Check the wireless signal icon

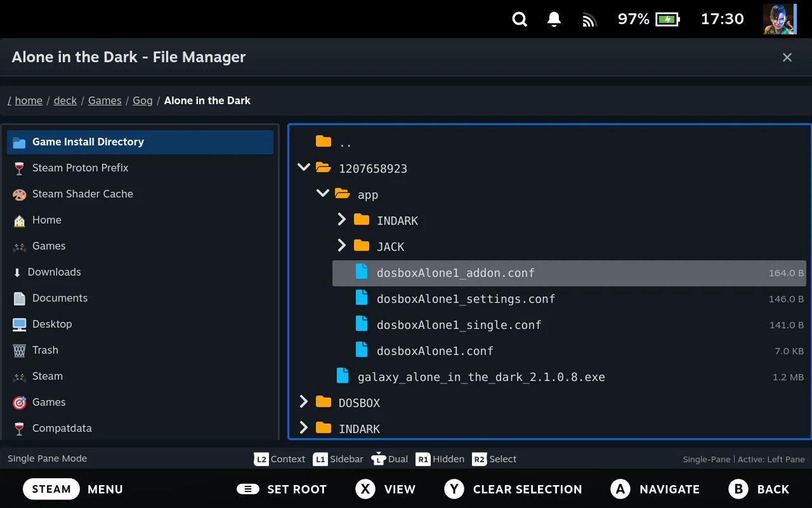click(589, 20)
